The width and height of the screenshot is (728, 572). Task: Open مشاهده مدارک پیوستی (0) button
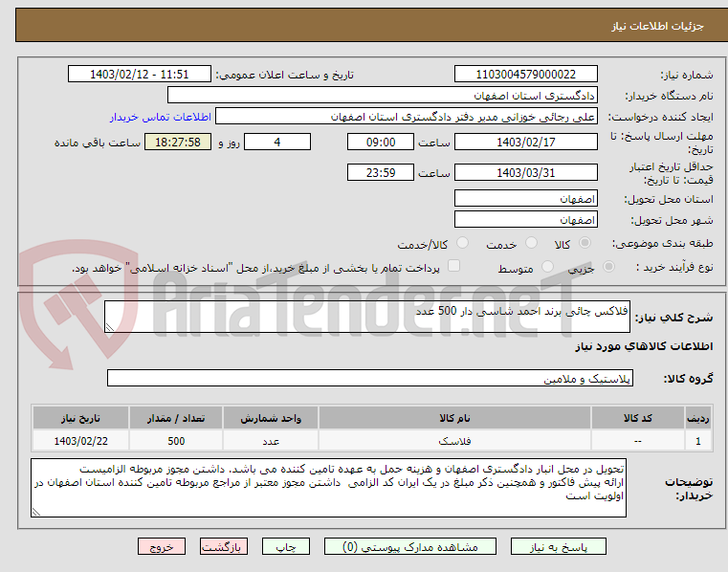[410, 546]
